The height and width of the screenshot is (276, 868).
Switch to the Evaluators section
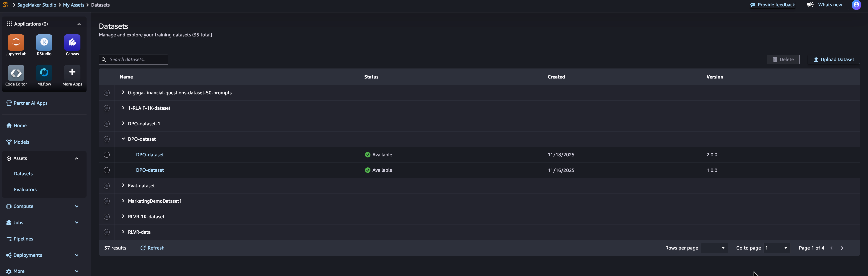pyautogui.click(x=25, y=189)
